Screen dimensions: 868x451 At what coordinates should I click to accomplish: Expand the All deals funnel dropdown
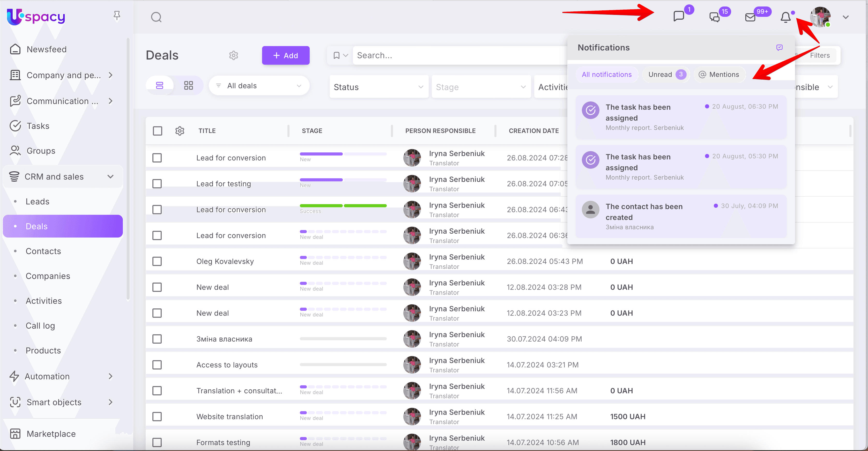(259, 86)
